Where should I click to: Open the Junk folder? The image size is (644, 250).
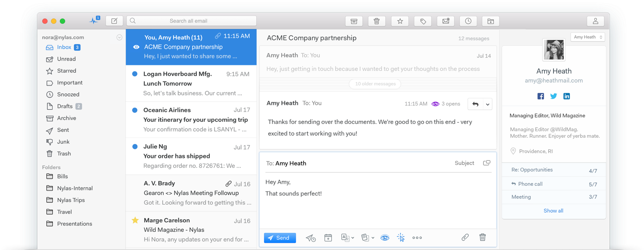[x=58, y=142]
